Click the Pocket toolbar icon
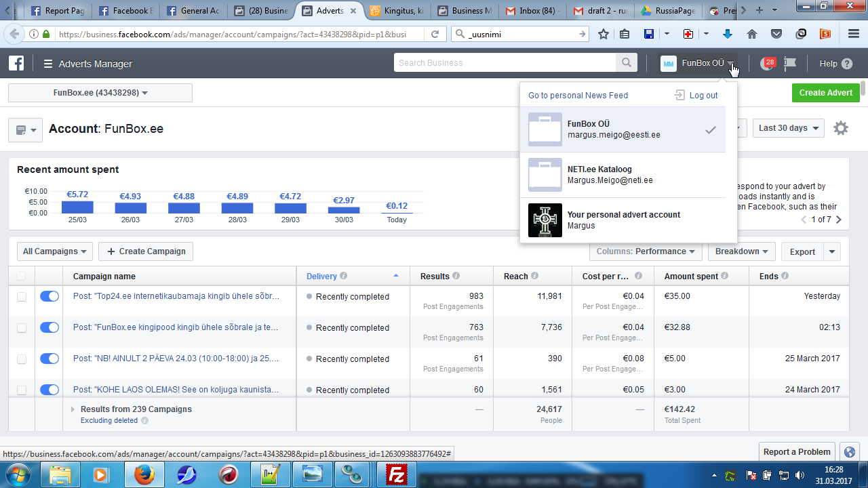 point(776,34)
